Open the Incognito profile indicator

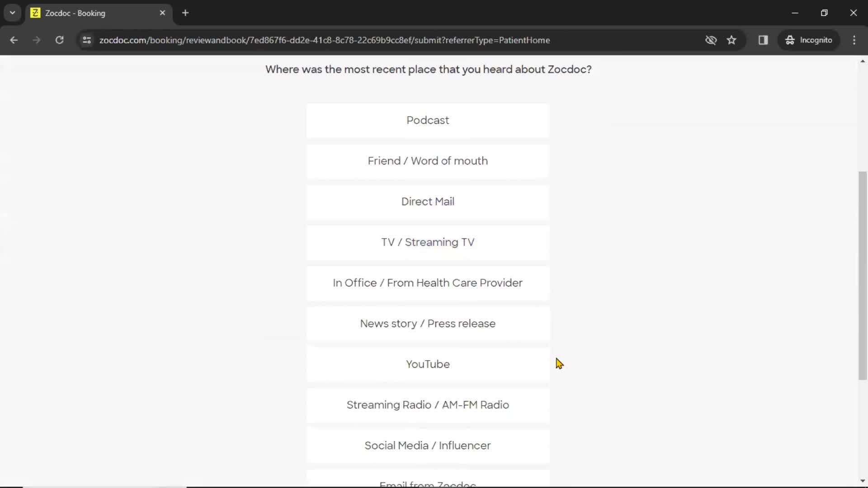pyautogui.click(x=809, y=40)
